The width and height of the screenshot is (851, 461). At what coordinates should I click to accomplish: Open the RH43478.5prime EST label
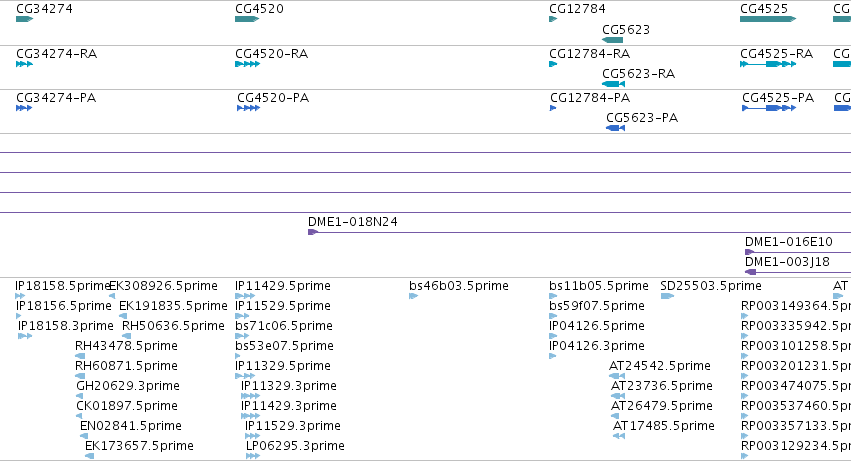[x=126, y=345]
